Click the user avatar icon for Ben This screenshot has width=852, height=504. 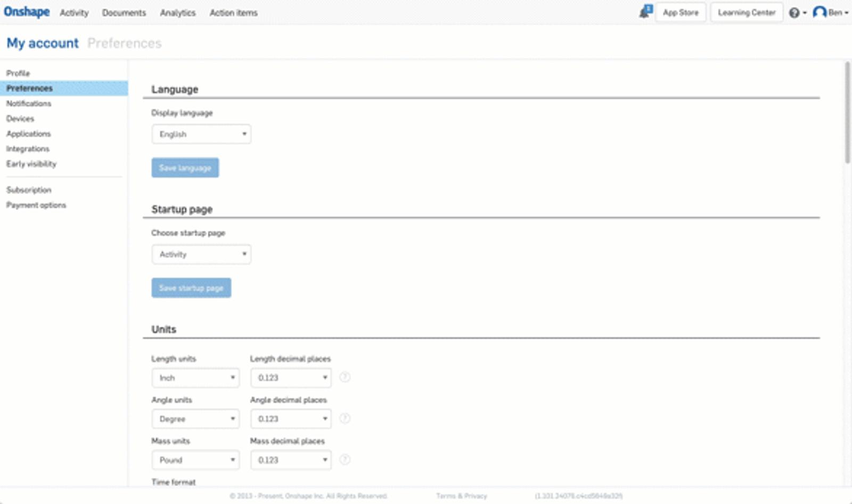click(x=820, y=12)
